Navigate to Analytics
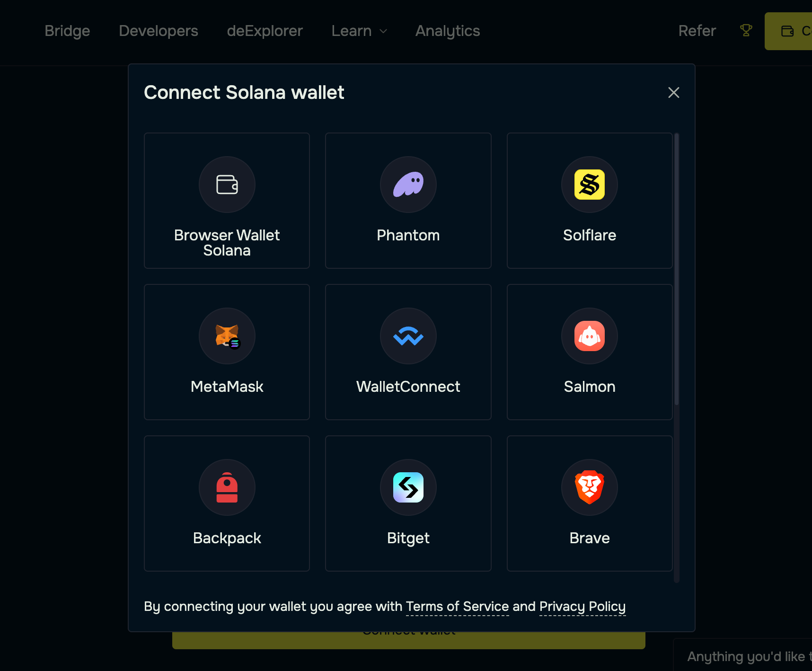This screenshot has width=812, height=671. click(448, 31)
